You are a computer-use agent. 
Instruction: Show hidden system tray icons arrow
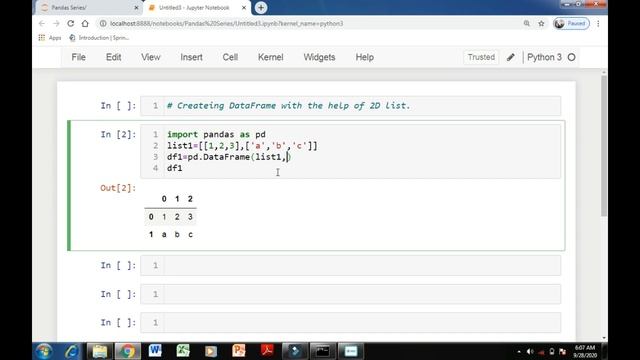[x=519, y=351]
